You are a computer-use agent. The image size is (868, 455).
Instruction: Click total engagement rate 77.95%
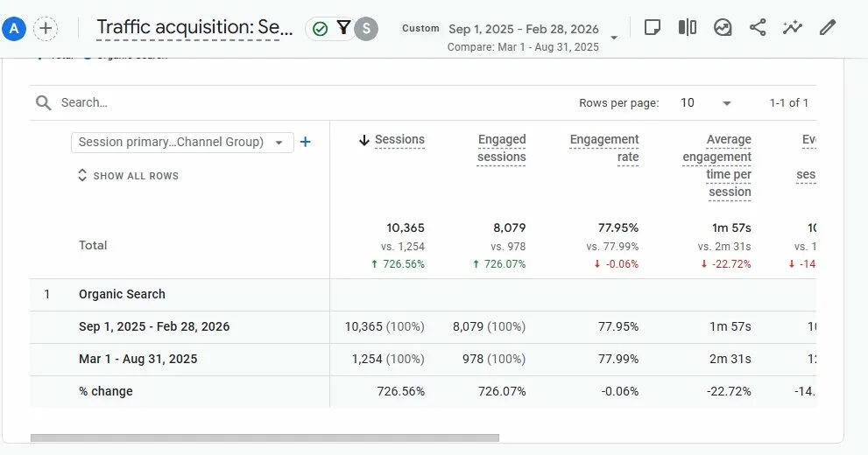point(618,227)
